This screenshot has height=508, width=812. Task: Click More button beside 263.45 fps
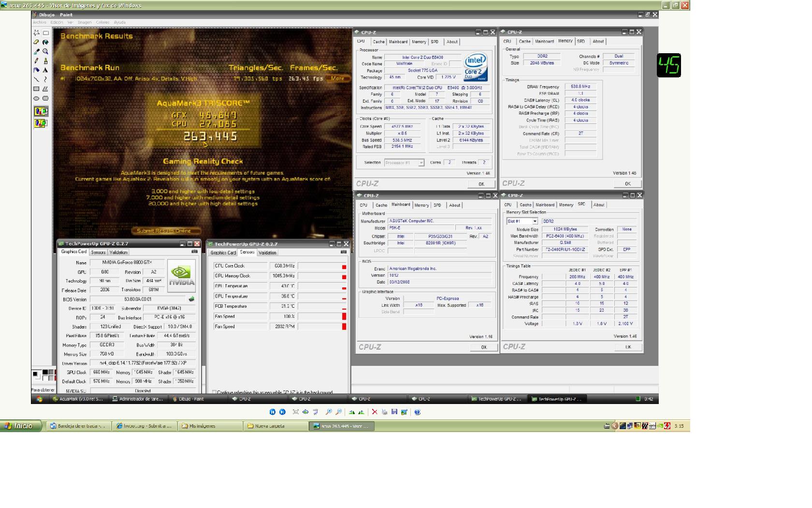tap(337, 78)
